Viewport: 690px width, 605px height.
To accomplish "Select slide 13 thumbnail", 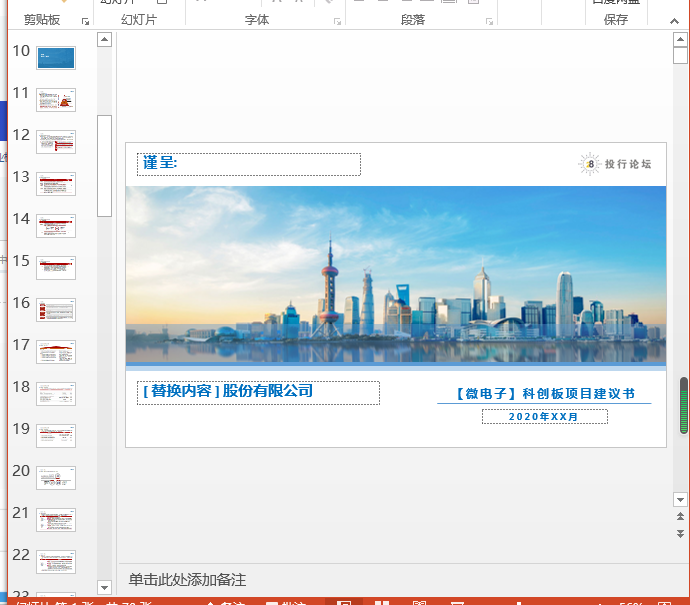I will point(56,184).
